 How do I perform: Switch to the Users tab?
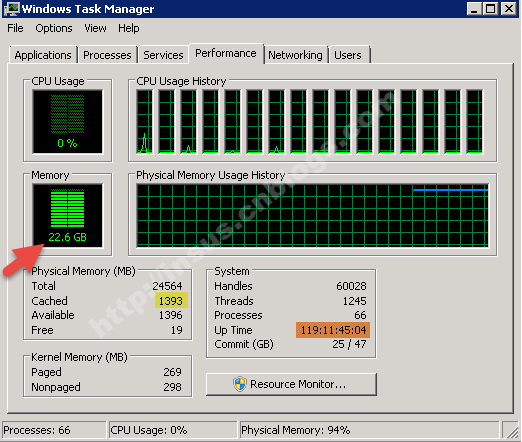click(x=348, y=55)
